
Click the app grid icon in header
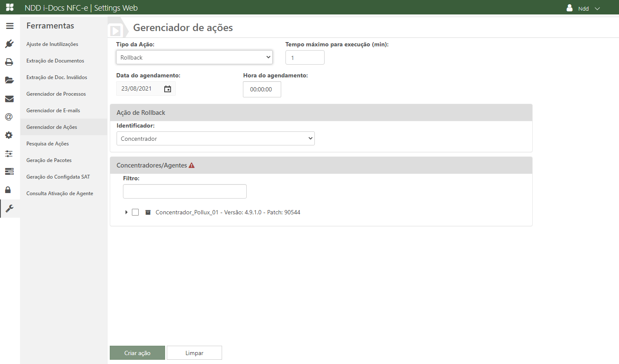click(x=10, y=8)
